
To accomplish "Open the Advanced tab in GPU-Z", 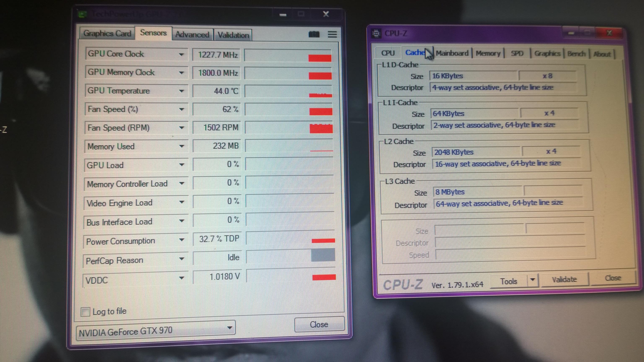I will (x=192, y=34).
